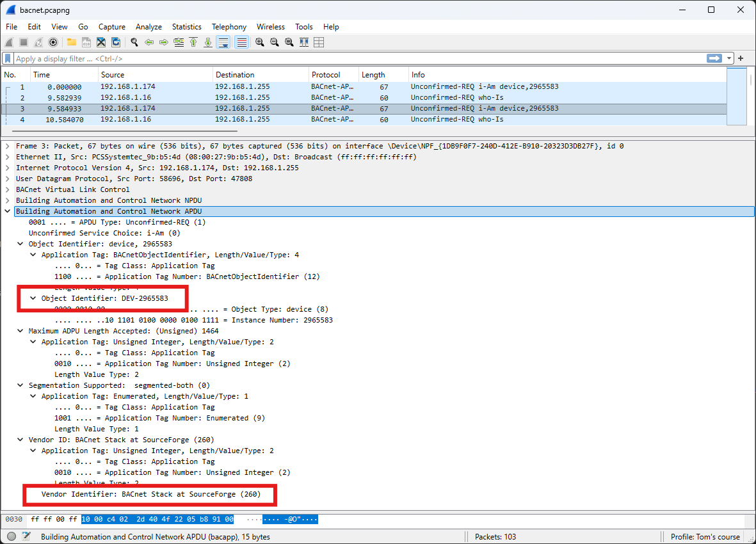Go to the first packet
Image resolution: width=756 pixels, height=544 pixels.
click(193, 42)
